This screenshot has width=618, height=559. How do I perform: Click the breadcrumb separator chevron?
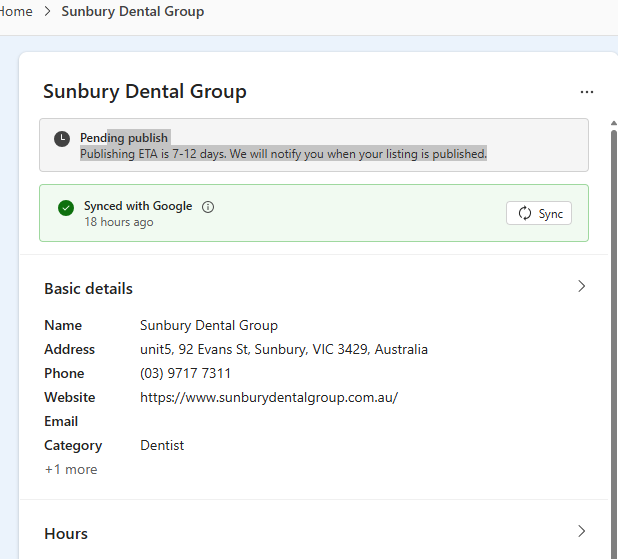pos(47,11)
